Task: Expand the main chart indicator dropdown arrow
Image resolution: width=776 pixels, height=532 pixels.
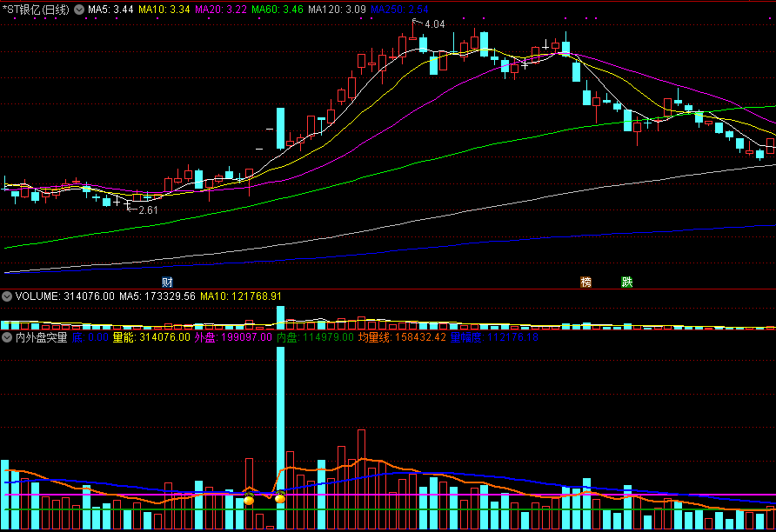Action: point(79,10)
